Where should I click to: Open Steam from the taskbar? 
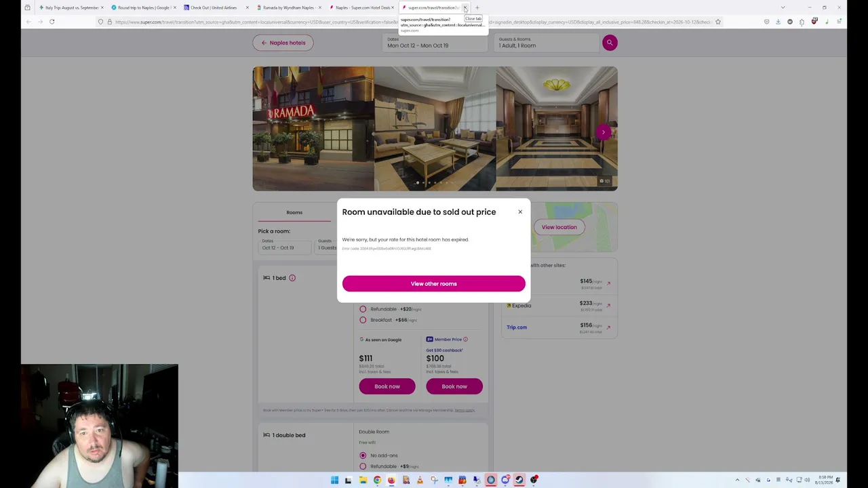click(519, 480)
